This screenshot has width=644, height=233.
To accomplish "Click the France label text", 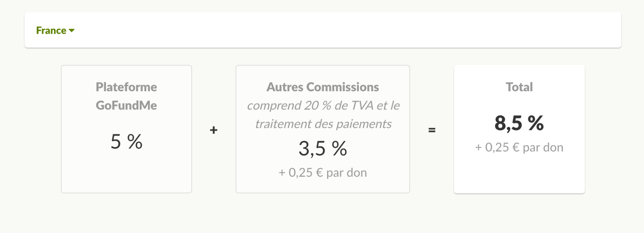I will [x=51, y=30].
